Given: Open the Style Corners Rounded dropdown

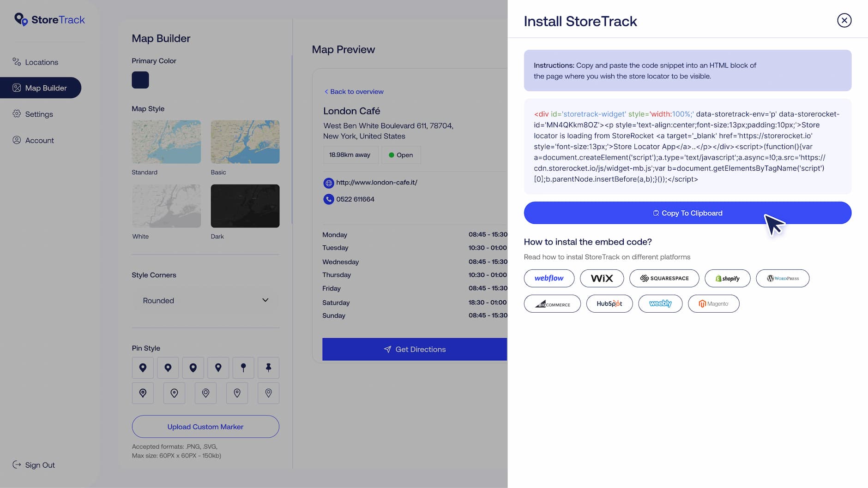Looking at the screenshot, I should click(x=205, y=300).
